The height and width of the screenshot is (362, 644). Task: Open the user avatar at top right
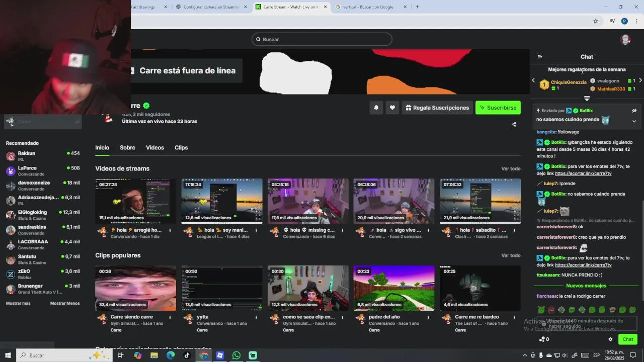click(626, 39)
